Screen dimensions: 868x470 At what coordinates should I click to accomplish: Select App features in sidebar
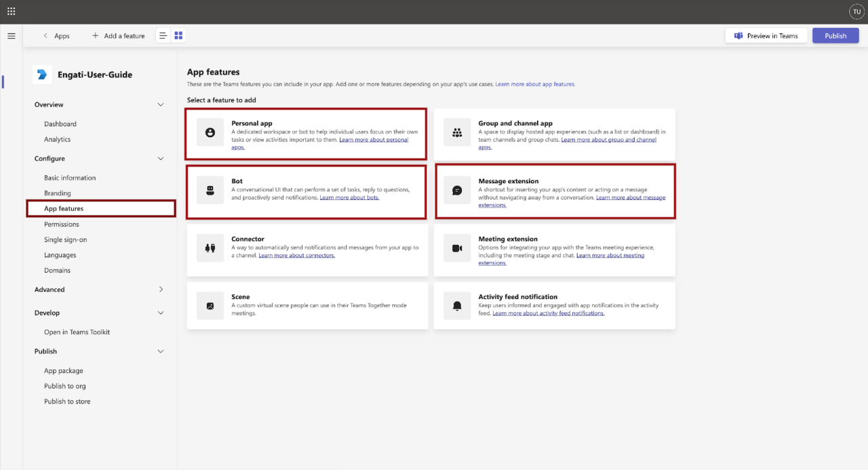(101, 209)
